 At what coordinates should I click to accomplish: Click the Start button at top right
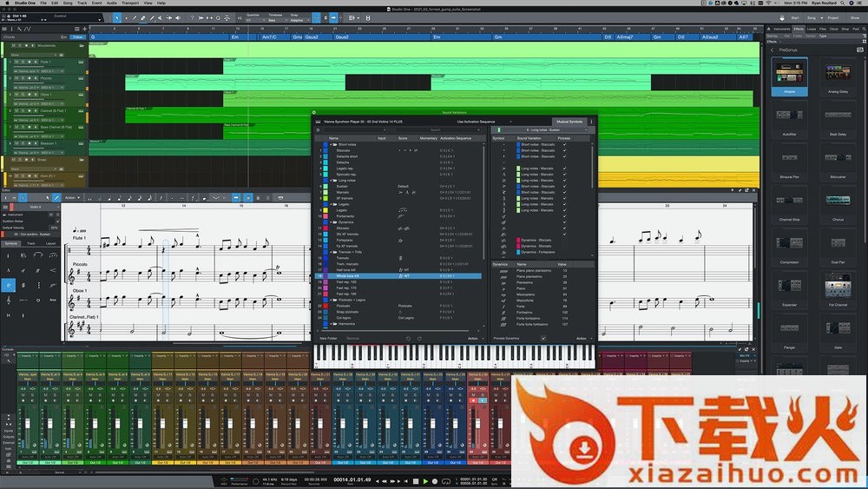795,17
